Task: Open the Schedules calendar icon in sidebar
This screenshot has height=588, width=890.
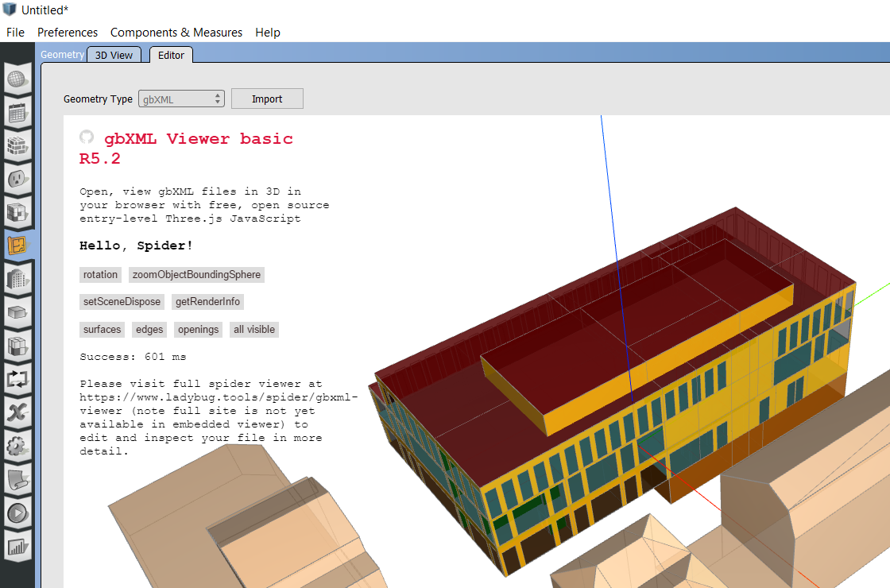Action: [17, 112]
